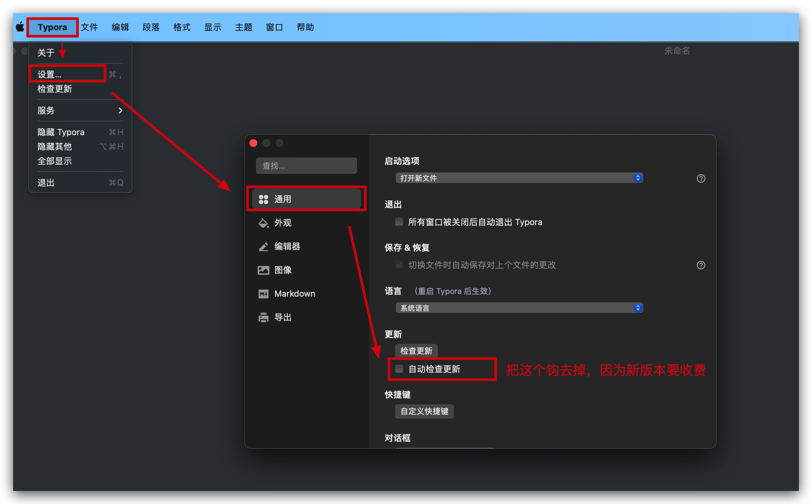Screen dimensions: 812x504
Task: Open the 窗口 menu
Action: pos(274,27)
